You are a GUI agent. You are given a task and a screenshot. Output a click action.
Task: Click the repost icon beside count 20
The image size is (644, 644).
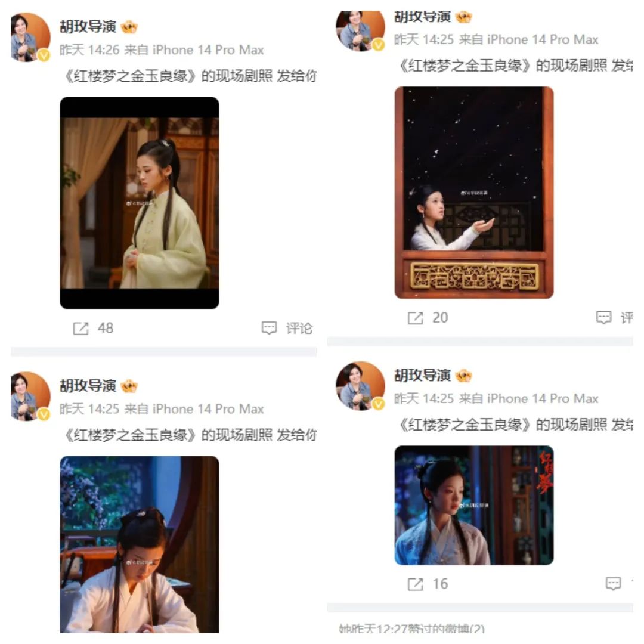point(415,318)
